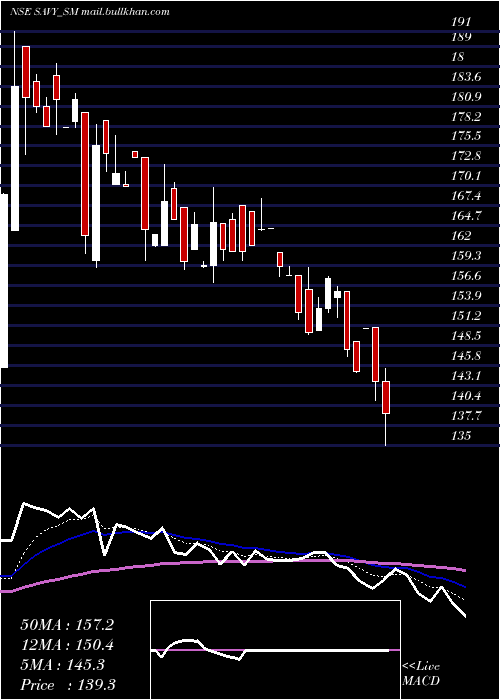Click the 162 price axis label

pos(462,236)
